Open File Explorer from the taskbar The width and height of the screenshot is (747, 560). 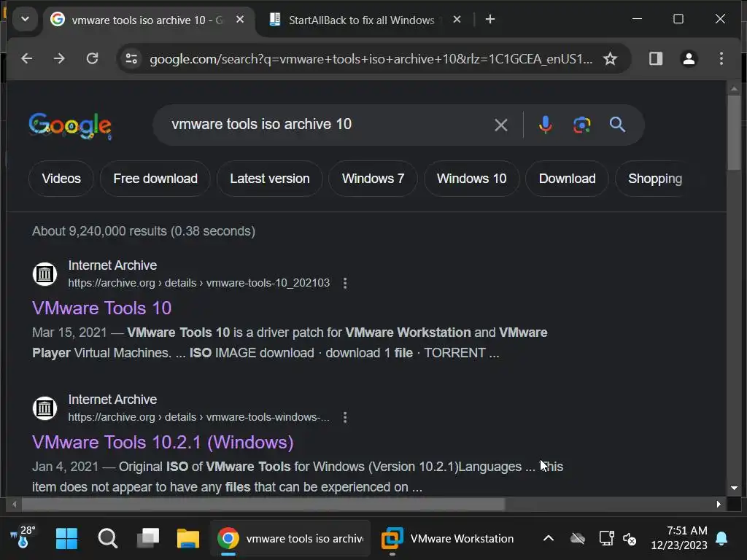(188, 539)
